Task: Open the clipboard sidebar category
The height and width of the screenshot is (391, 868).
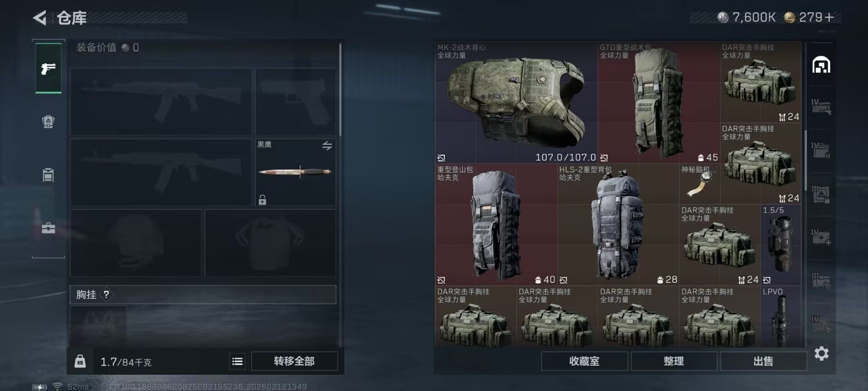Action: 48,175
